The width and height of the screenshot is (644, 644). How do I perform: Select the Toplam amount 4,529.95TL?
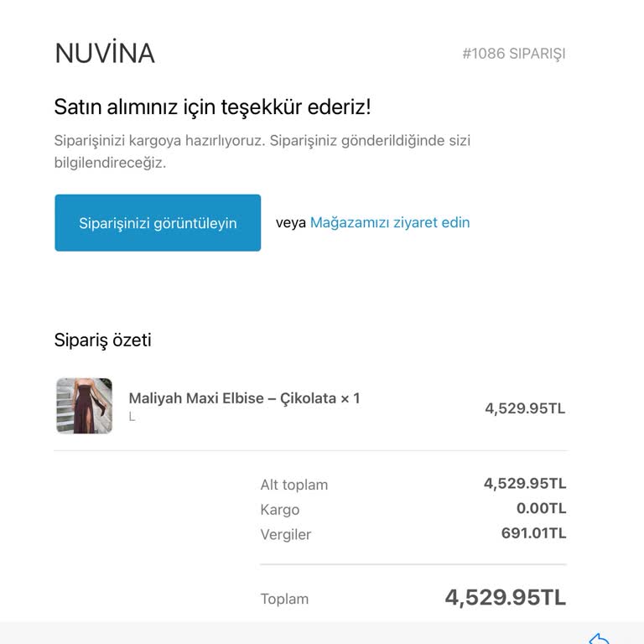[505, 597]
